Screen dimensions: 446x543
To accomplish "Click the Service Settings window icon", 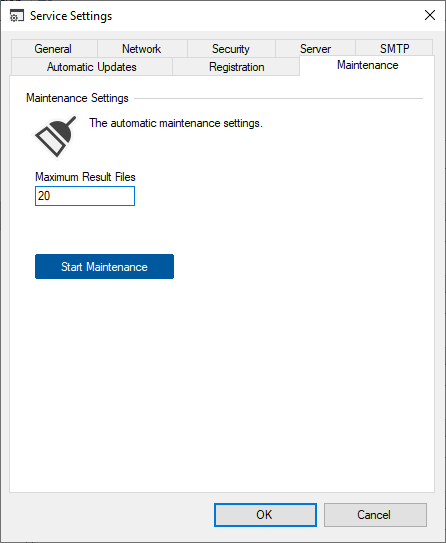I will click(x=17, y=16).
